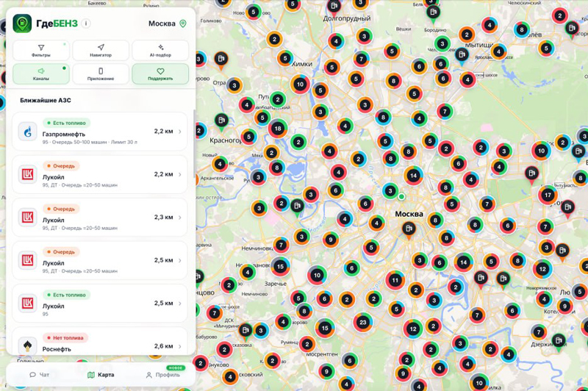Click the station list scrollbar

[194, 143]
